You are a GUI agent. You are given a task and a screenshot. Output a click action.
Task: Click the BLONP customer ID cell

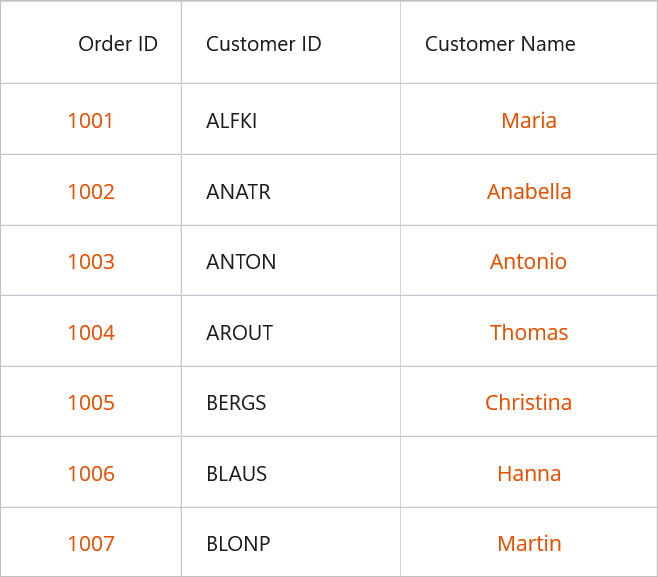238,544
